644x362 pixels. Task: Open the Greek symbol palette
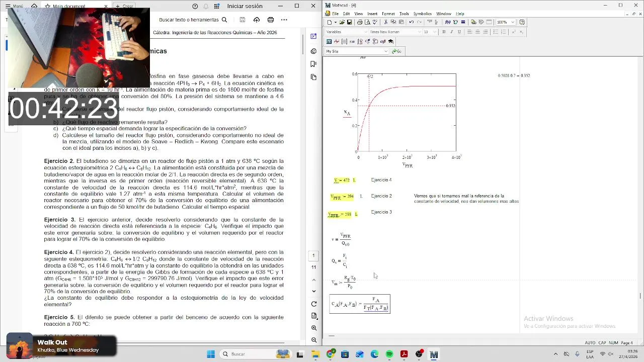coord(383,41)
